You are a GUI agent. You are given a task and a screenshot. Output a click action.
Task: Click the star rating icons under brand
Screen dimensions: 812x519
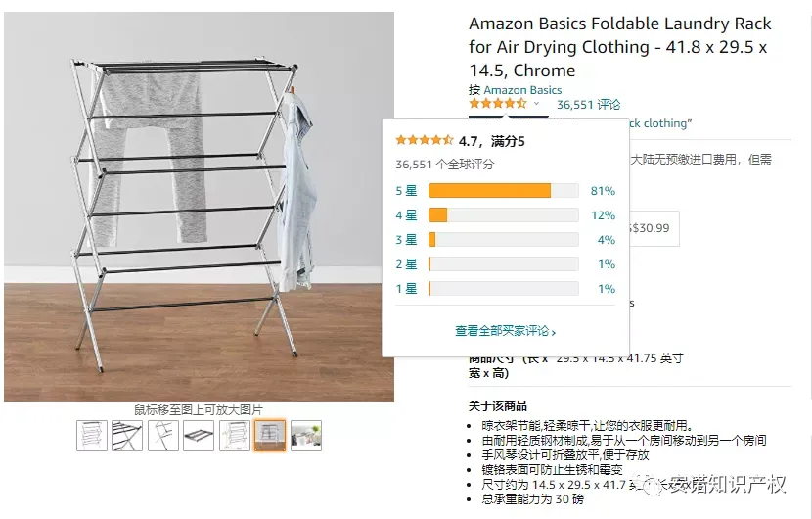tap(498, 104)
